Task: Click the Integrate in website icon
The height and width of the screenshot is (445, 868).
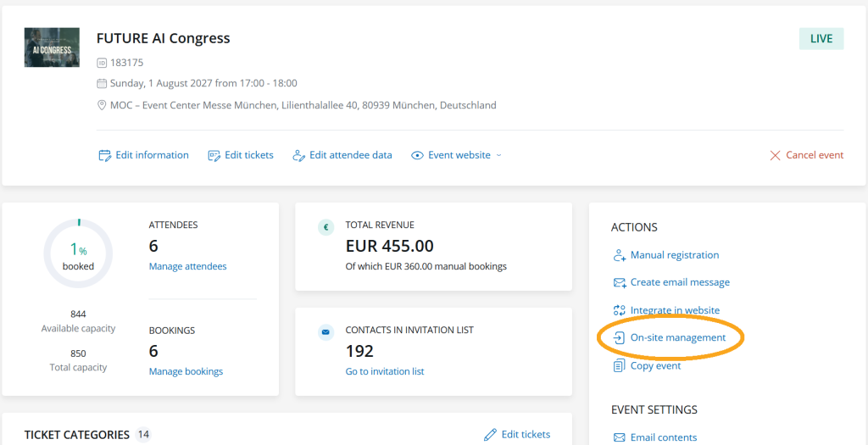Action: tap(619, 310)
